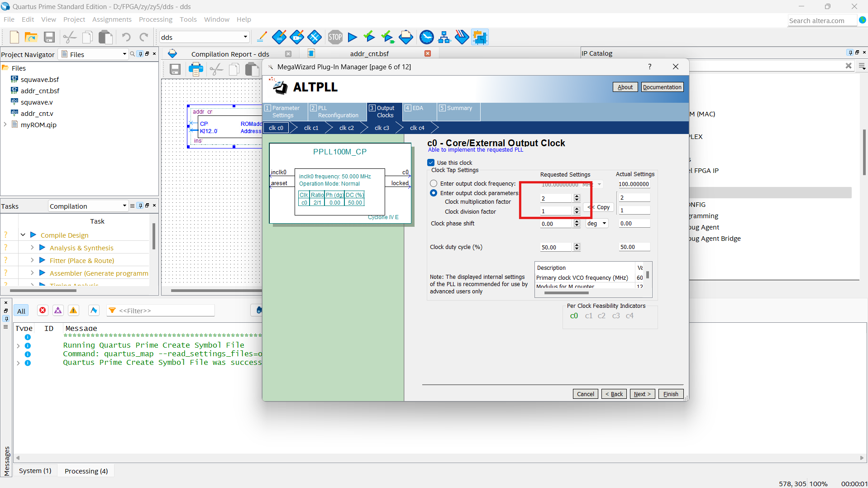Image resolution: width=868 pixels, height=488 pixels.
Task: Increase clock multiplication factor stepper
Action: (577, 196)
